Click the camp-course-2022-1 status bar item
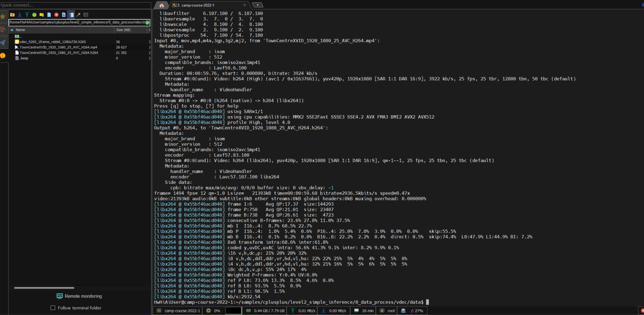Image resolution: width=644 pixels, height=315 pixels. [x=179, y=311]
